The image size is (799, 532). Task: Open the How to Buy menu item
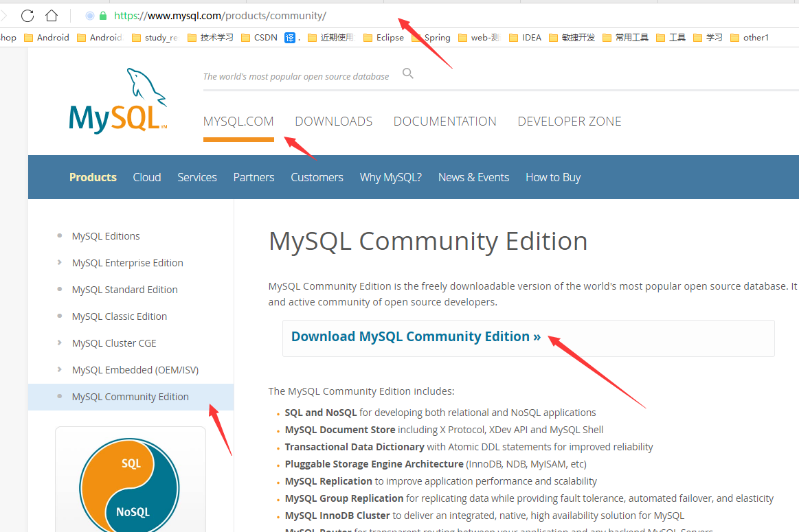click(x=553, y=177)
